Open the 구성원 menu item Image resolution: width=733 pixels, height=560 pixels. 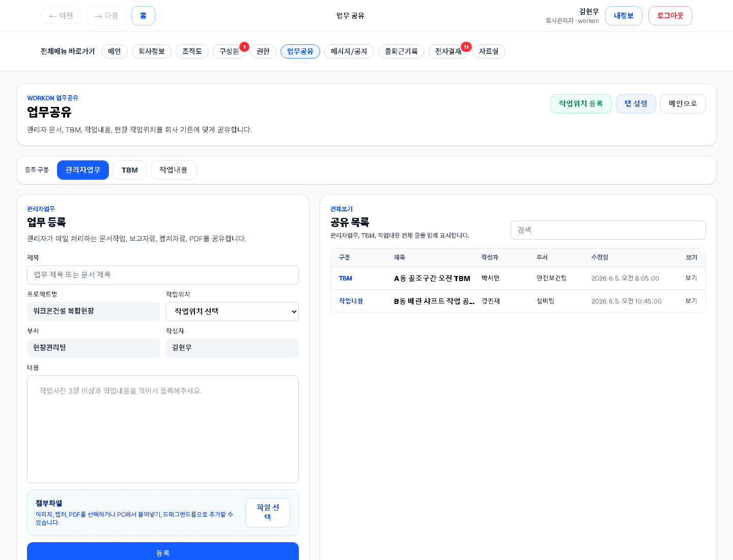[229, 51]
